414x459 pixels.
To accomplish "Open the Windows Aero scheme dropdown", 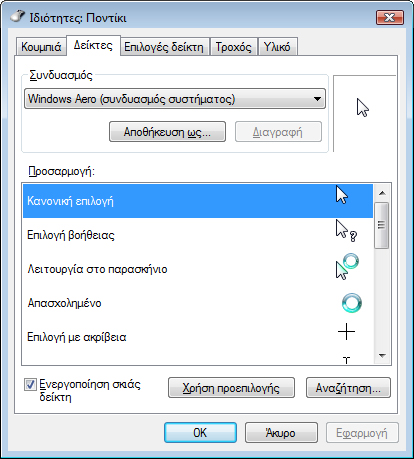I will (x=175, y=99).
